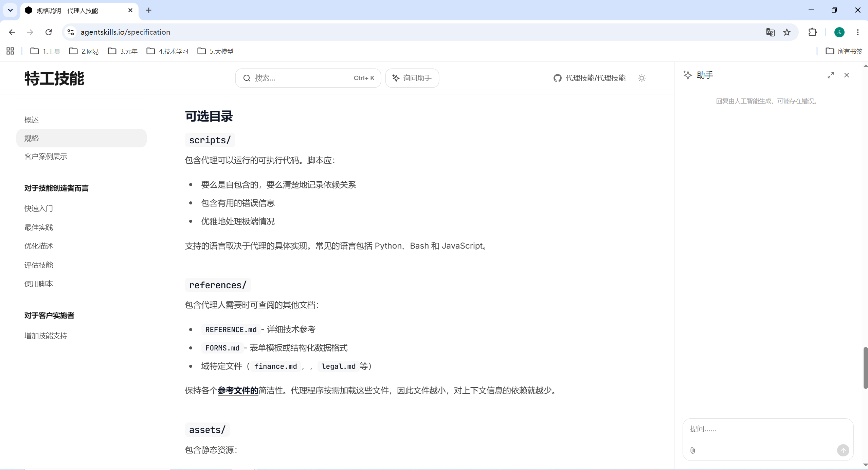Click the 参考文件的 hyperlink in text
Viewport: 868px width, 470px height.
coord(238,391)
